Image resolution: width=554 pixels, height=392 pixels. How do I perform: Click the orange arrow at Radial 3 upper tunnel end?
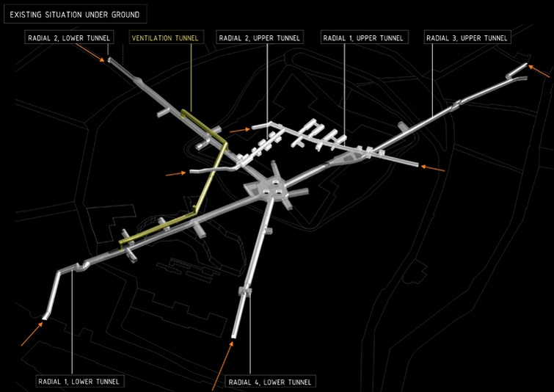pyautogui.click(x=538, y=71)
